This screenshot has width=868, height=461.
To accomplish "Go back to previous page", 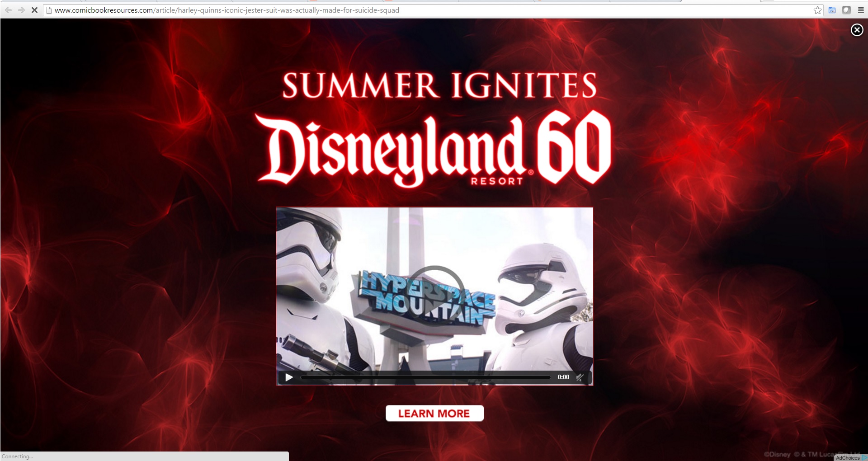I will click(x=9, y=10).
